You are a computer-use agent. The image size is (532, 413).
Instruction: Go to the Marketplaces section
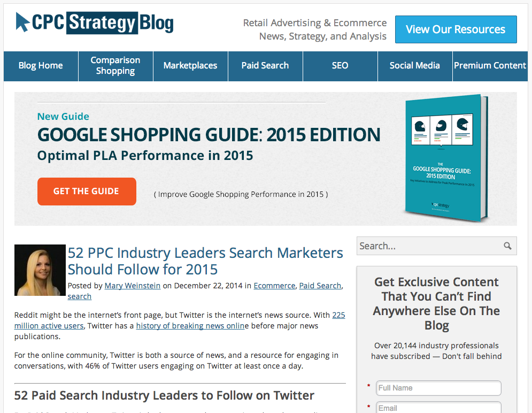coord(190,66)
